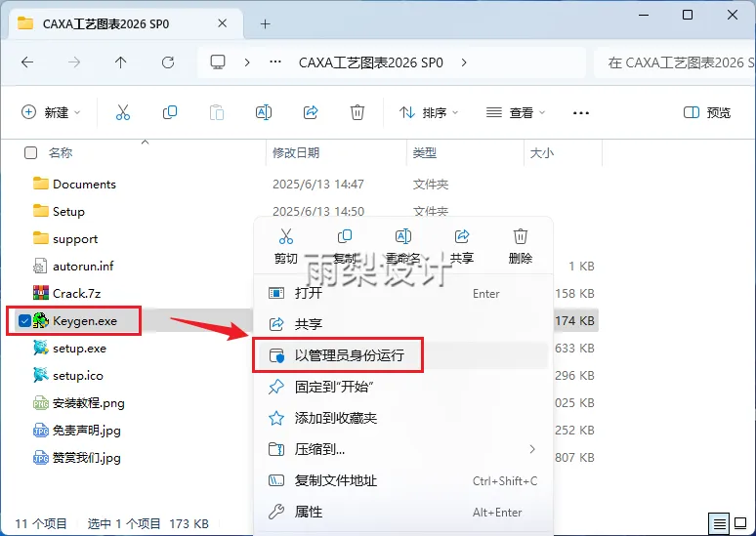Click the Paste icon in the toolbar
Viewport: 756px width, 536px height.
(x=217, y=113)
